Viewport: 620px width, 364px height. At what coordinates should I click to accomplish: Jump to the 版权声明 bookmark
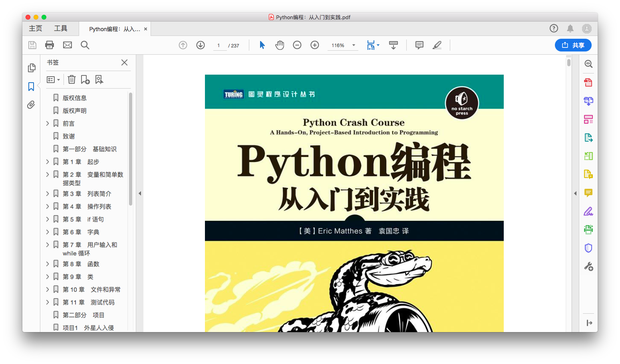coord(74,111)
